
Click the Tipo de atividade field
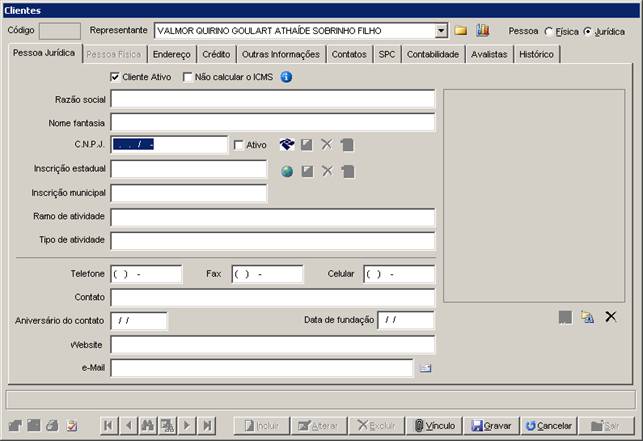point(273,241)
